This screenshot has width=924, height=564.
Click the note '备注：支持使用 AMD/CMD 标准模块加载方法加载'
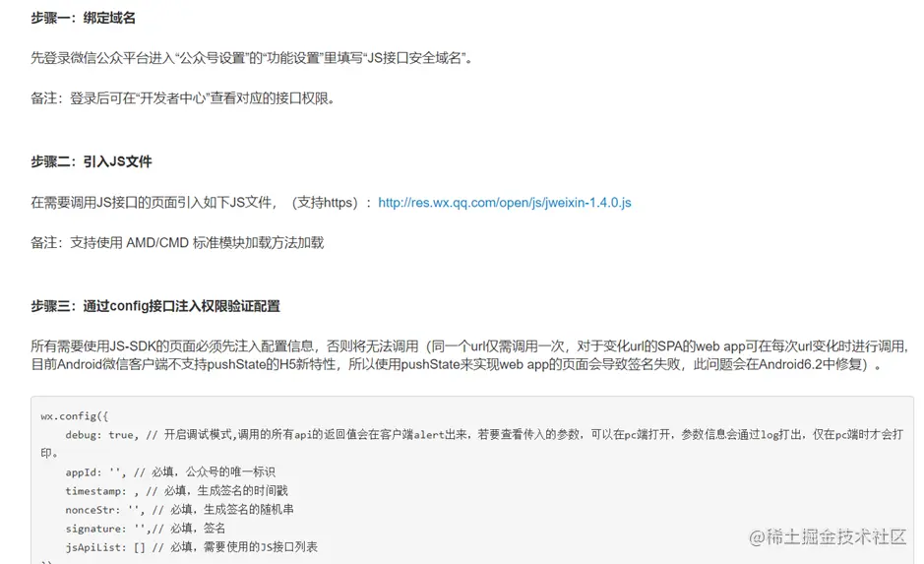coord(177,243)
